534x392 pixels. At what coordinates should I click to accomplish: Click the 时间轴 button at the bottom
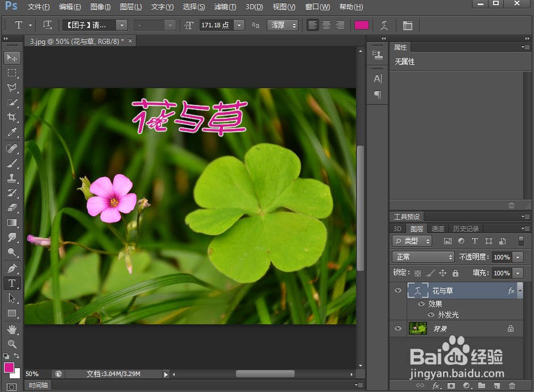pos(39,385)
